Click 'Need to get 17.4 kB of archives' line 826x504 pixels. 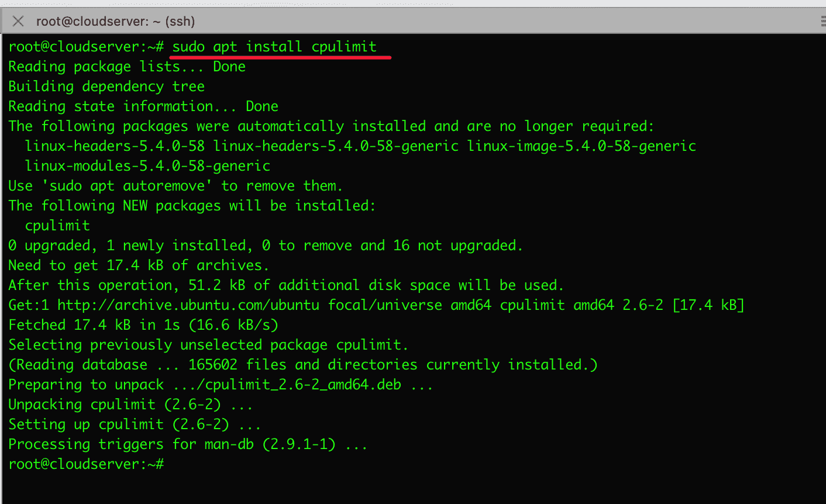139,265
